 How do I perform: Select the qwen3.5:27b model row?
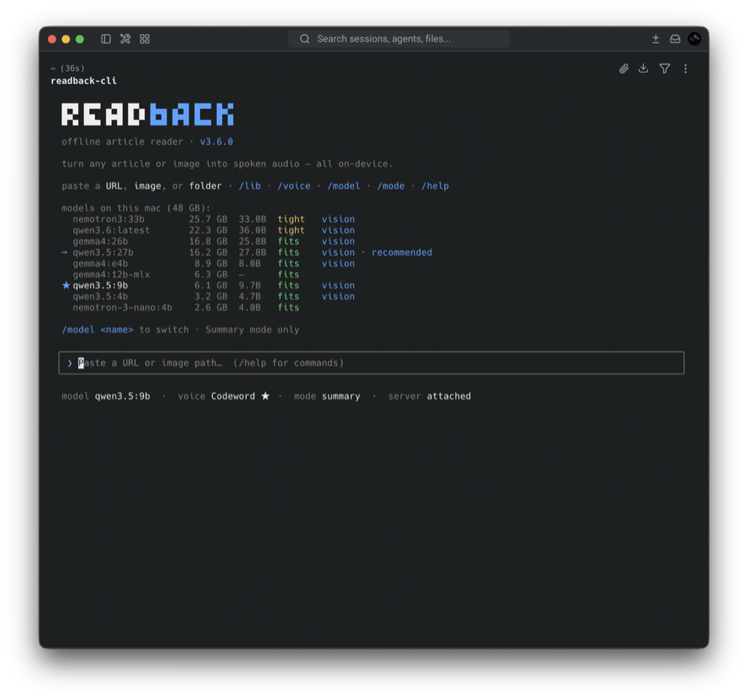pyautogui.click(x=247, y=252)
